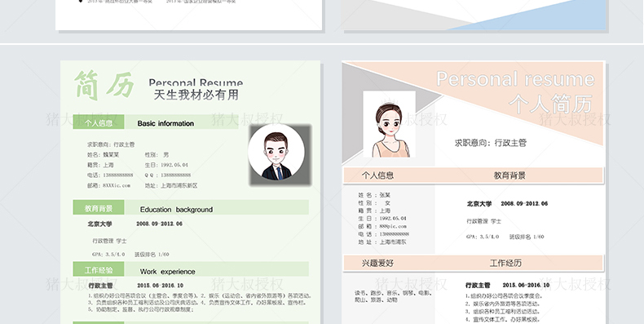Image resolution: width=644 pixels, height=324 pixels.
Task: Click the 'Education background' header text
Action: pyautogui.click(x=176, y=209)
